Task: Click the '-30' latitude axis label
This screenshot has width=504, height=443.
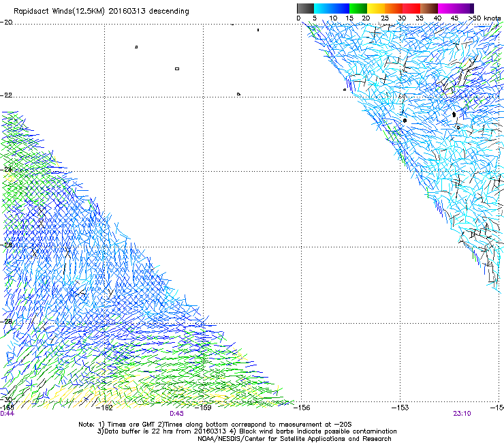Action: tap(6, 399)
